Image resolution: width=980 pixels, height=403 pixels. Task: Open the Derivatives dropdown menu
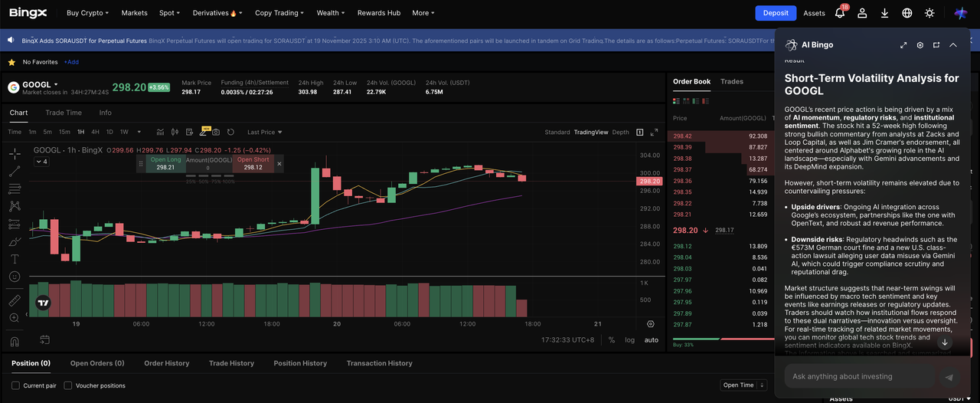(215, 13)
